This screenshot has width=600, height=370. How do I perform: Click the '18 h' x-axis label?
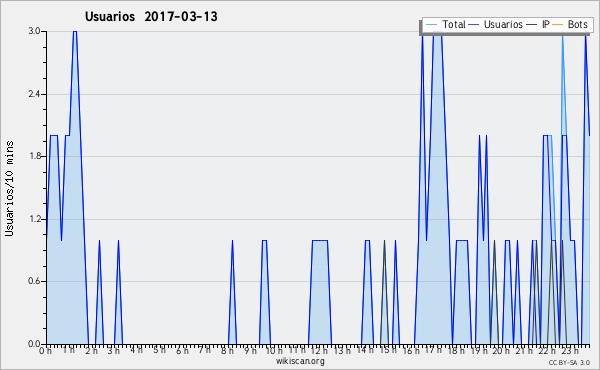[456, 351]
